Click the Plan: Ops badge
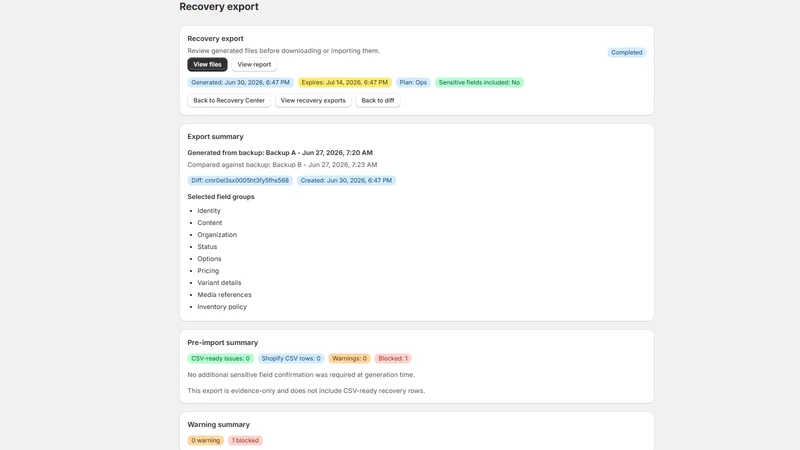 (x=413, y=82)
